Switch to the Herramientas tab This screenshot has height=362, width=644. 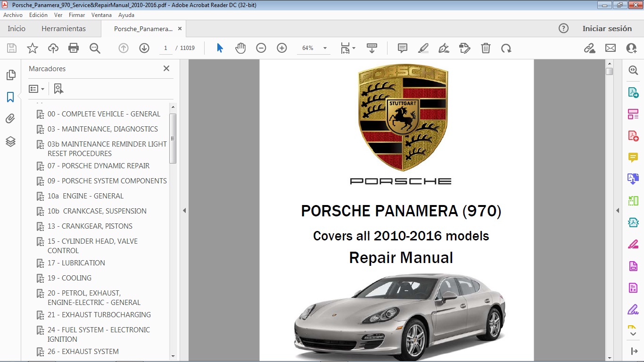click(x=64, y=29)
